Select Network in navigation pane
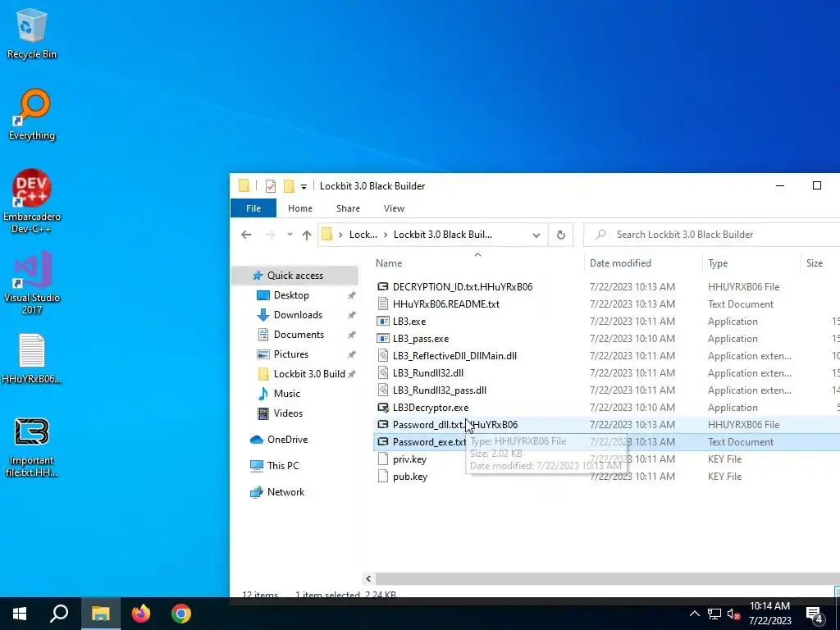 click(x=285, y=492)
